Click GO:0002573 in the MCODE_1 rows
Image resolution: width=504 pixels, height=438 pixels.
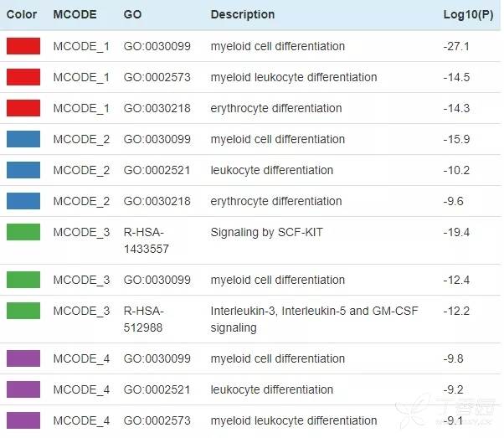click(x=157, y=77)
